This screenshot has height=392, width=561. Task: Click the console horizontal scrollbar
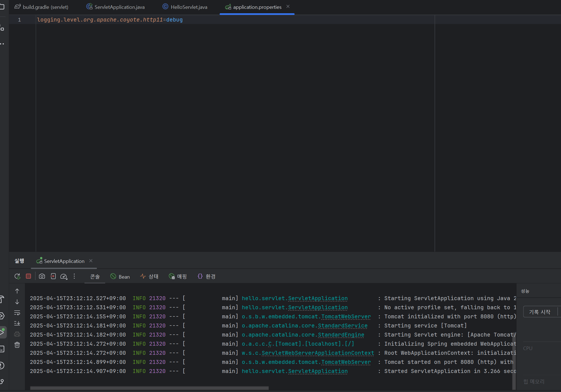point(149,388)
